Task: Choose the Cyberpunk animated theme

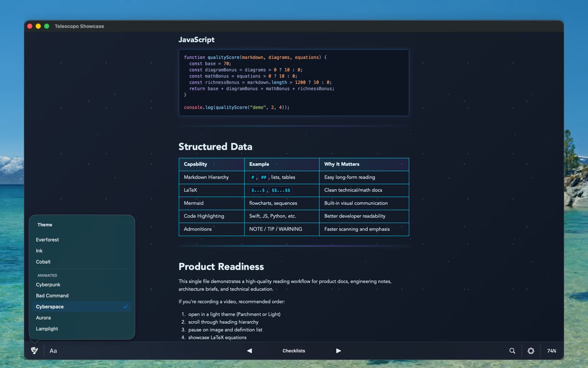Action: [48, 285]
